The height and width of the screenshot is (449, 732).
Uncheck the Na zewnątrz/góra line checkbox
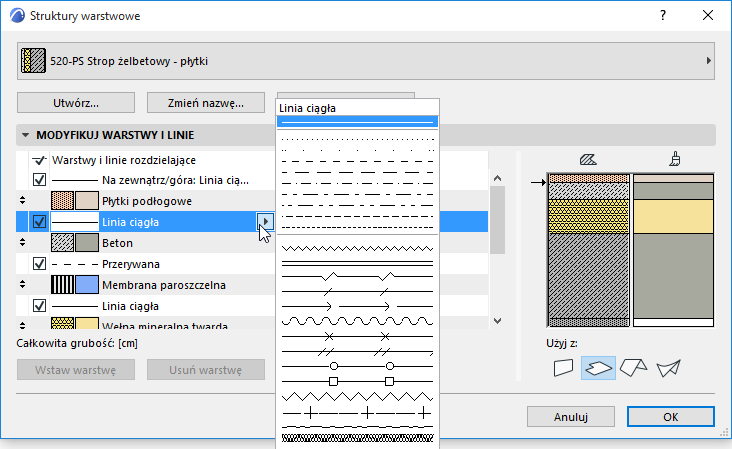tap(40, 180)
